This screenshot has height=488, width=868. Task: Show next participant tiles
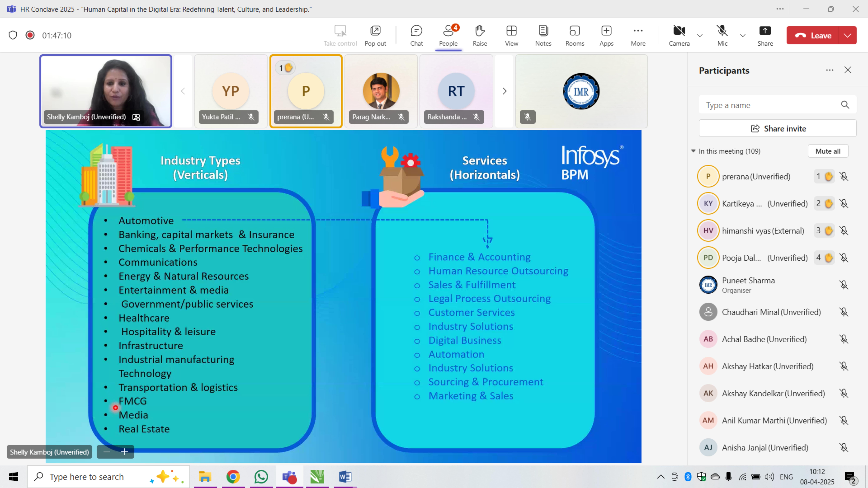pyautogui.click(x=504, y=91)
